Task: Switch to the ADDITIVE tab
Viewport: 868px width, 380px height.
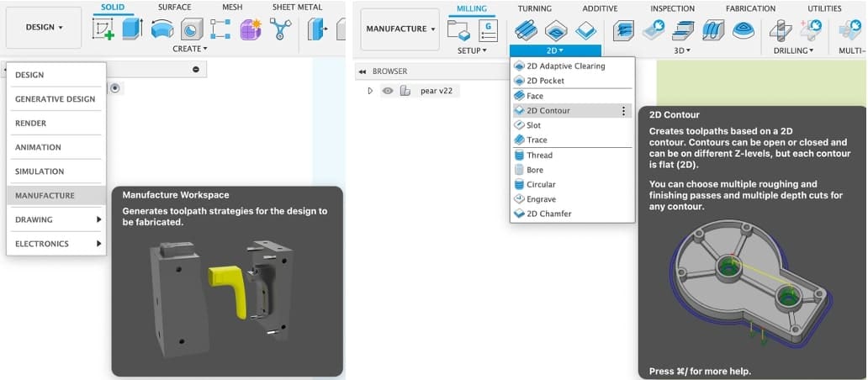Action: pyautogui.click(x=600, y=8)
